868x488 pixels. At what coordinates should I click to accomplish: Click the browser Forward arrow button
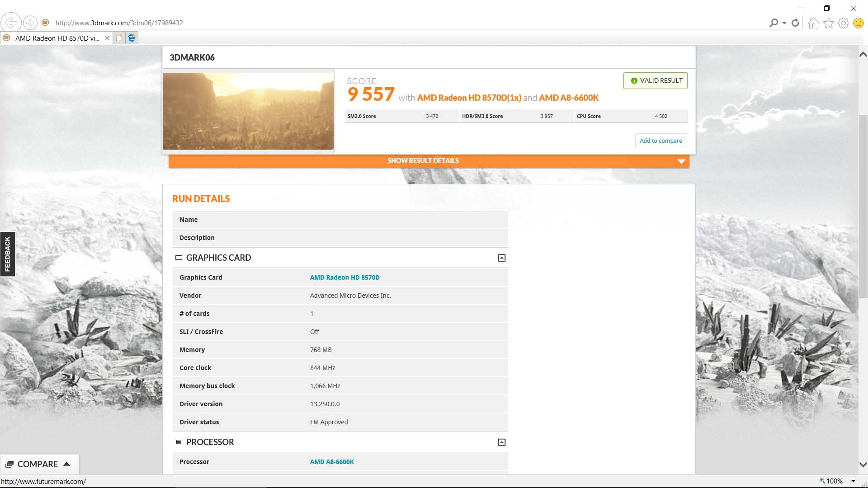pos(30,23)
